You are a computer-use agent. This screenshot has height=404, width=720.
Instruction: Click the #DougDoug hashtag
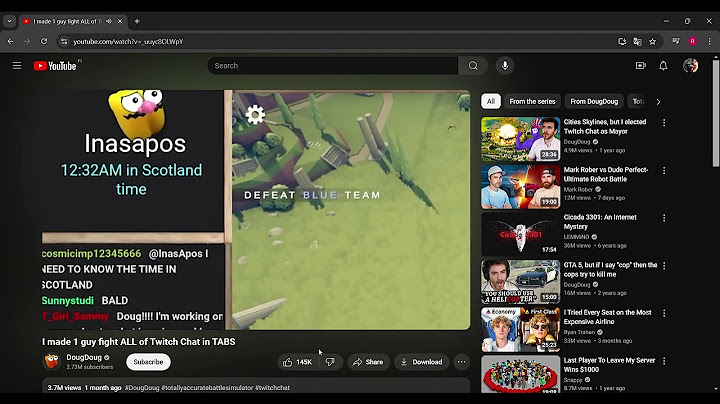click(142, 388)
